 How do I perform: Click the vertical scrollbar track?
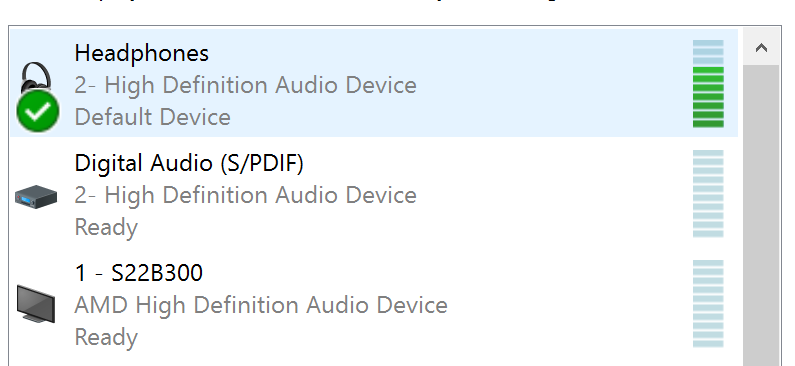[x=761, y=215]
